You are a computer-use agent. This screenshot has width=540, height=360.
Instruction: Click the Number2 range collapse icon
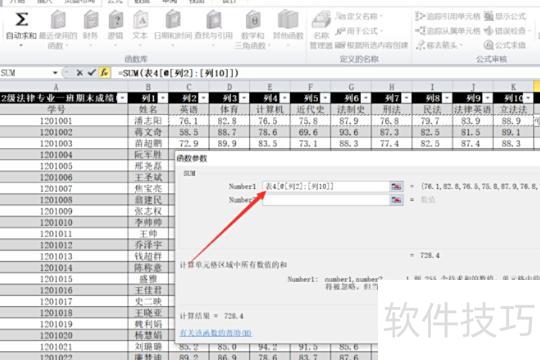tap(396, 200)
